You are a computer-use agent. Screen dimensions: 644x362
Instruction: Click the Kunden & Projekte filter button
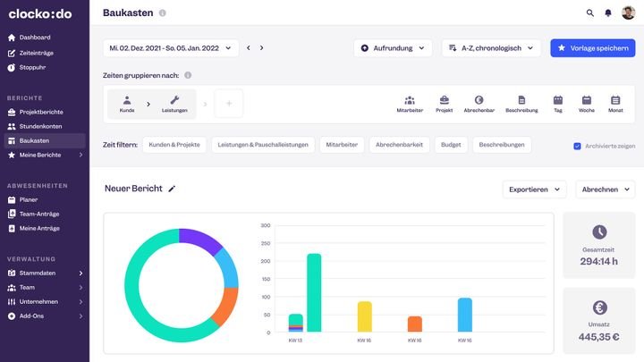174,145
